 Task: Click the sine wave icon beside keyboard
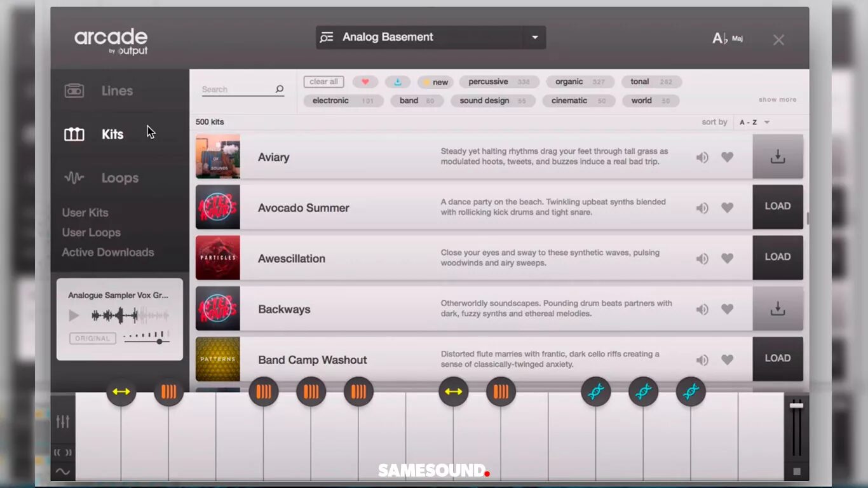[63, 471]
